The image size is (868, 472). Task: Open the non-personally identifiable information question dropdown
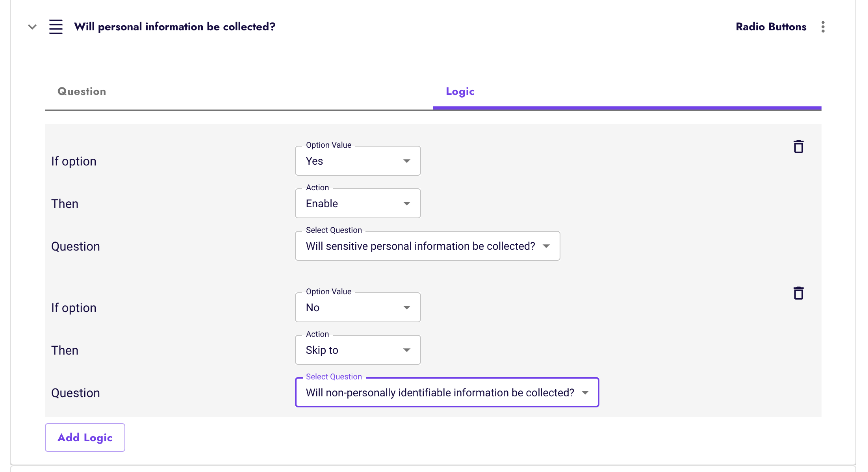coord(447,392)
